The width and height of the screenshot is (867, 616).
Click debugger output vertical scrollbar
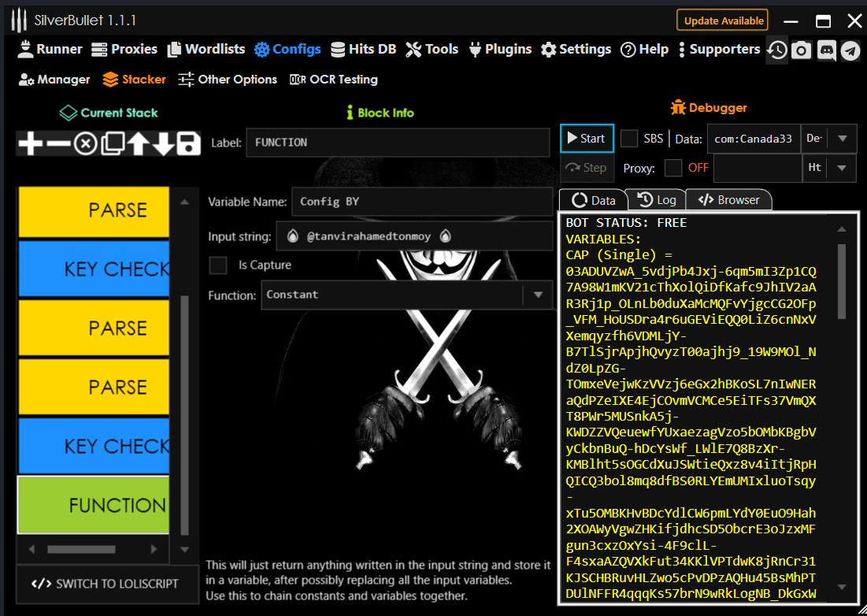pyautogui.click(x=842, y=282)
